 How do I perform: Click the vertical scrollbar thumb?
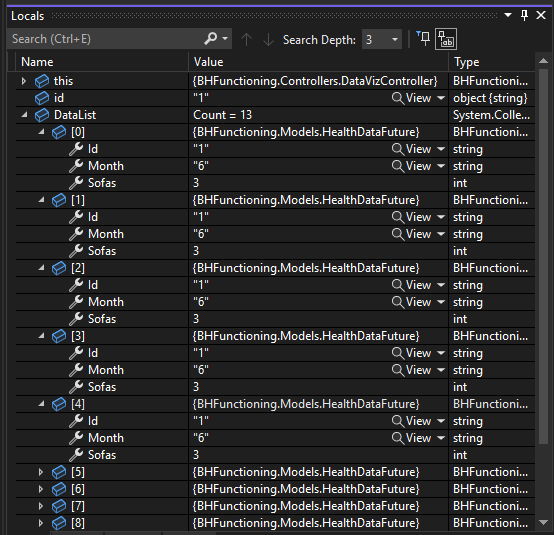[x=543, y=256]
